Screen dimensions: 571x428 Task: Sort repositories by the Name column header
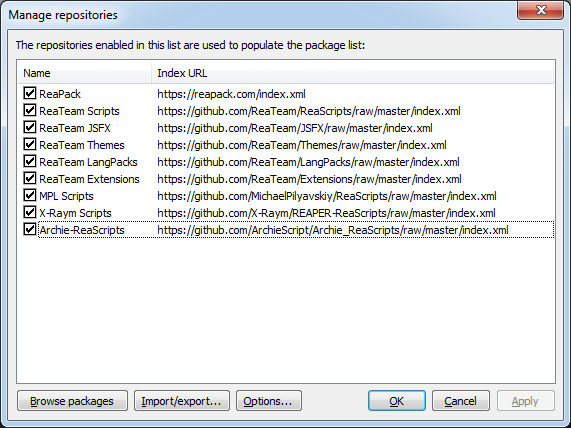84,73
